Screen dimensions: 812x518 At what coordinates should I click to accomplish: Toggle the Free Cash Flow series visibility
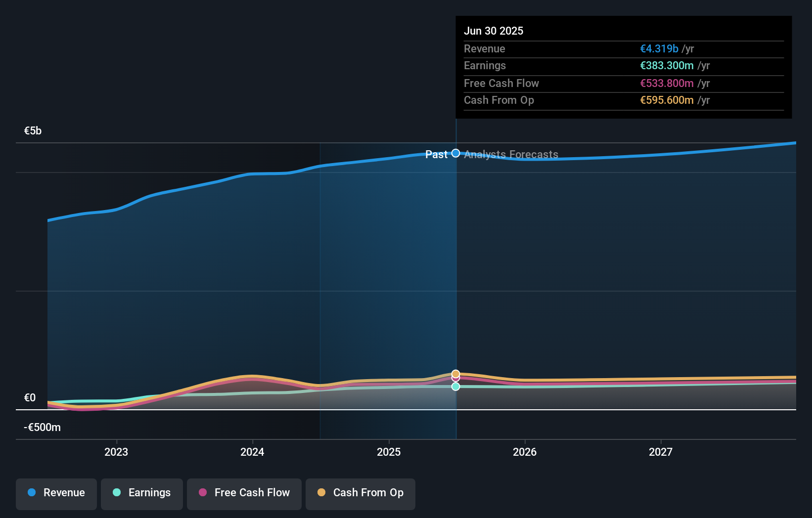tap(244, 493)
